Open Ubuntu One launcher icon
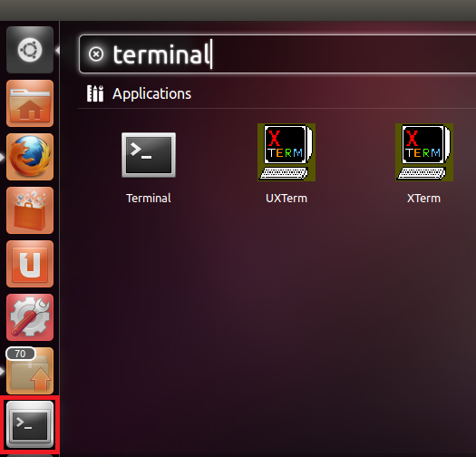The image size is (476, 457). [x=30, y=264]
